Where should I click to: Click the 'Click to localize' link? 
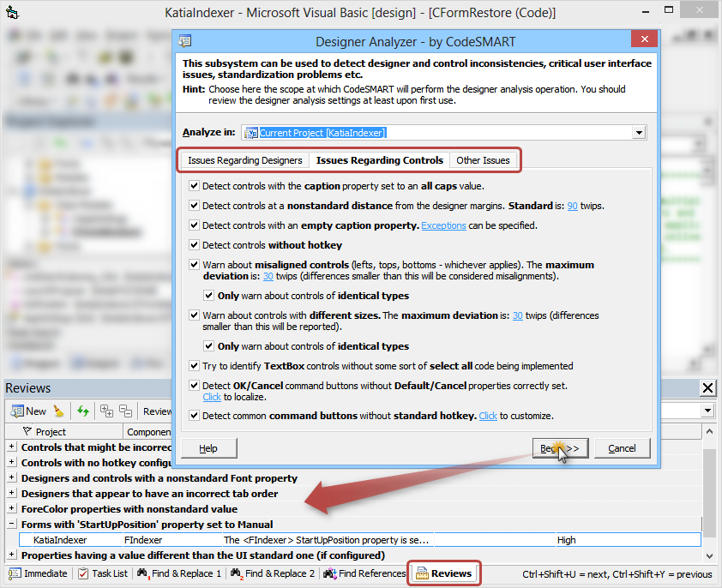(x=212, y=397)
